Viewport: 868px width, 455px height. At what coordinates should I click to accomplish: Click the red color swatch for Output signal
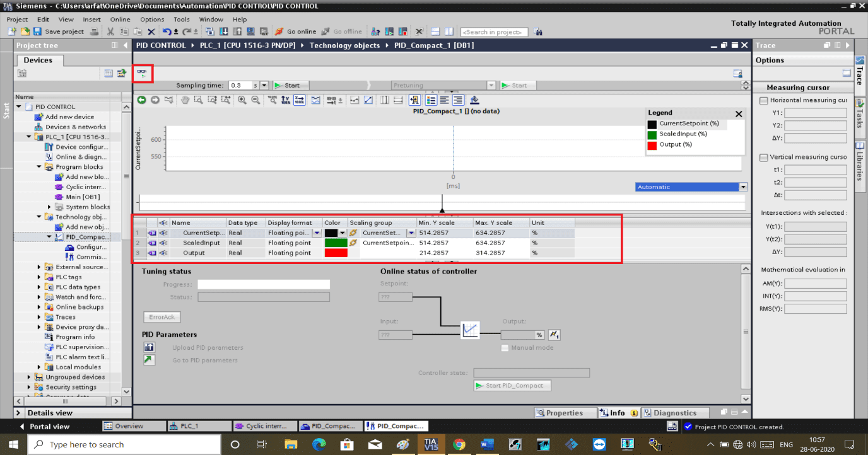(x=337, y=252)
